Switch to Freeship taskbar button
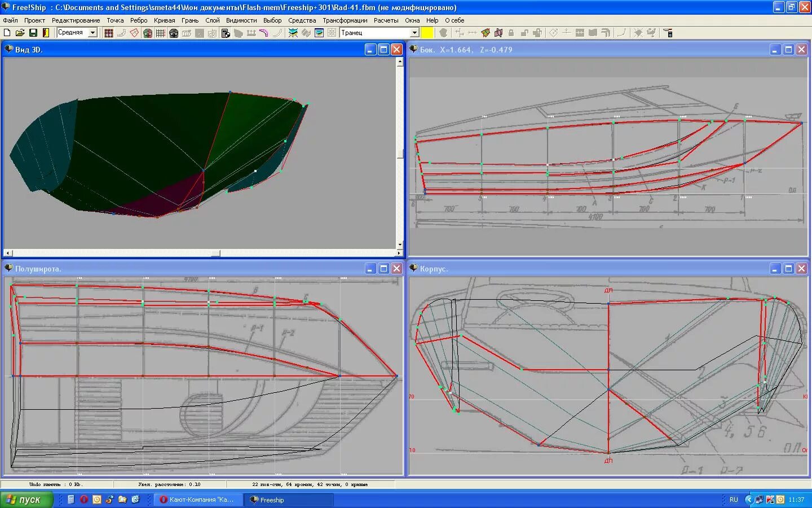Viewport: 812px width, 508px height. point(289,500)
